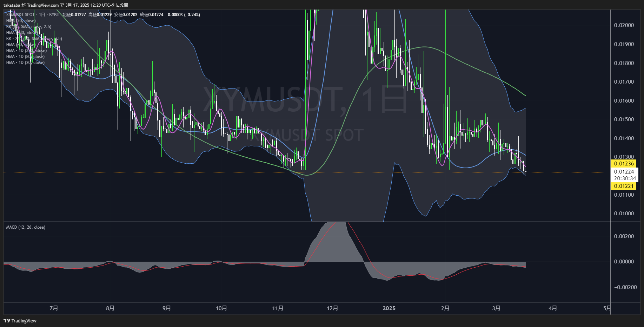Click the 7月 time axis label
Screen dimensions: 644x327
click(54, 308)
